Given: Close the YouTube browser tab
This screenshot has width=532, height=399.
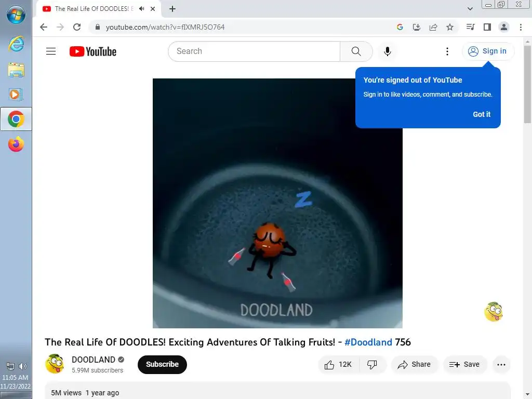Looking at the screenshot, I should (153, 9).
